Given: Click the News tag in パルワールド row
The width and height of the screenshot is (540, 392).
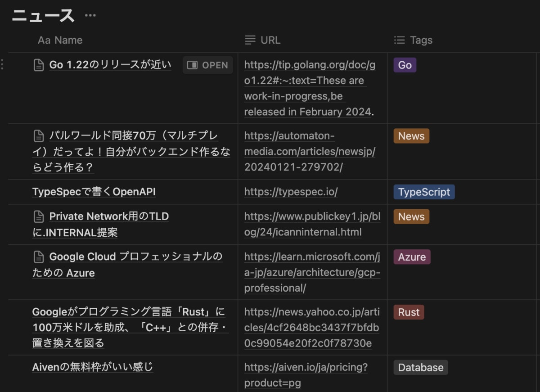Looking at the screenshot, I should [x=411, y=136].
